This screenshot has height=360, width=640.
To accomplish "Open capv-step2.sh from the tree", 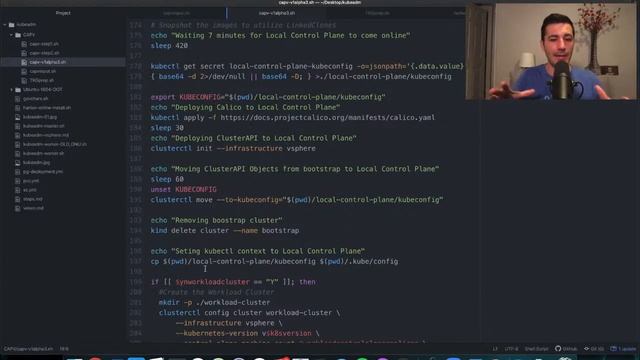I will (x=44, y=53).
